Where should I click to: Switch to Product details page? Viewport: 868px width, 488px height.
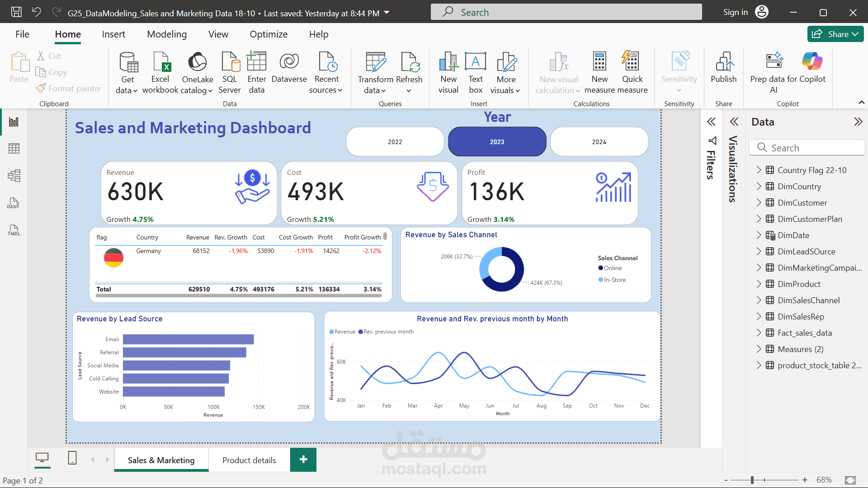pyautogui.click(x=249, y=460)
